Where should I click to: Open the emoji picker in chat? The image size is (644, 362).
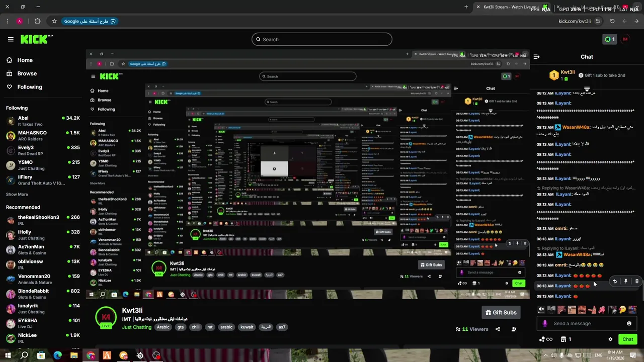pyautogui.click(x=629, y=323)
